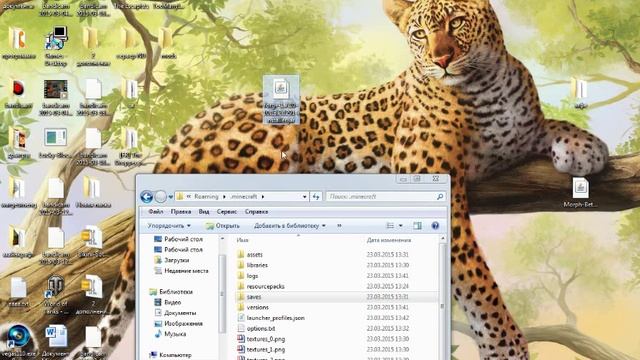Viewport: 640px width, 360px height.
Task: Select the Morph-Bet... file on desktop
Action: (x=580, y=192)
